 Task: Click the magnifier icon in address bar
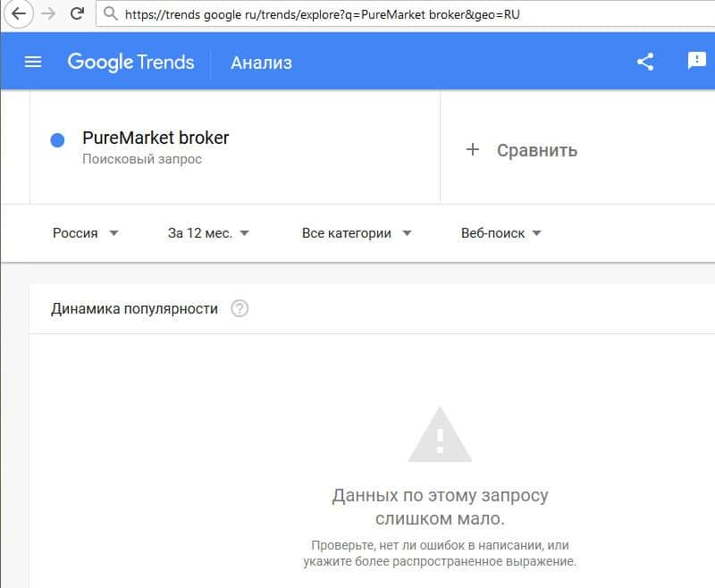pyautogui.click(x=110, y=13)
